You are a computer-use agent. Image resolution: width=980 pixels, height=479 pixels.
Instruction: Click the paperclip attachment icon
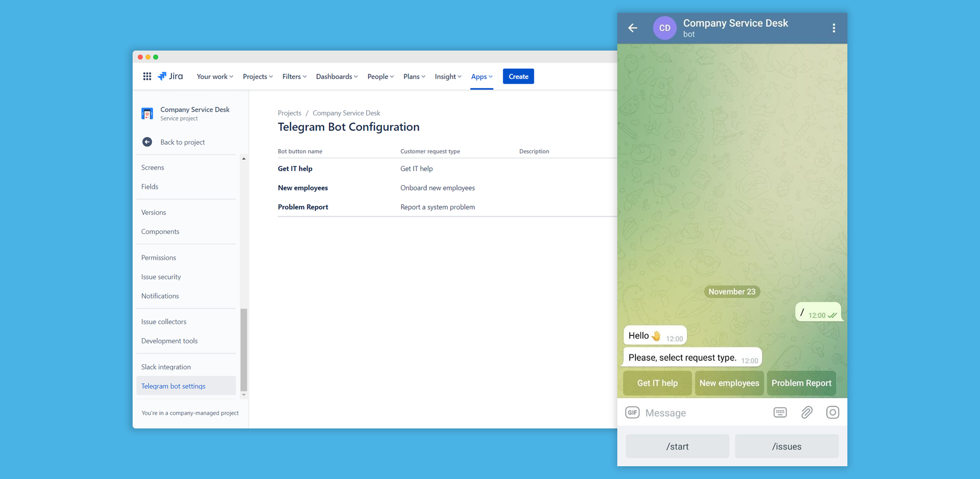point(807,412)
